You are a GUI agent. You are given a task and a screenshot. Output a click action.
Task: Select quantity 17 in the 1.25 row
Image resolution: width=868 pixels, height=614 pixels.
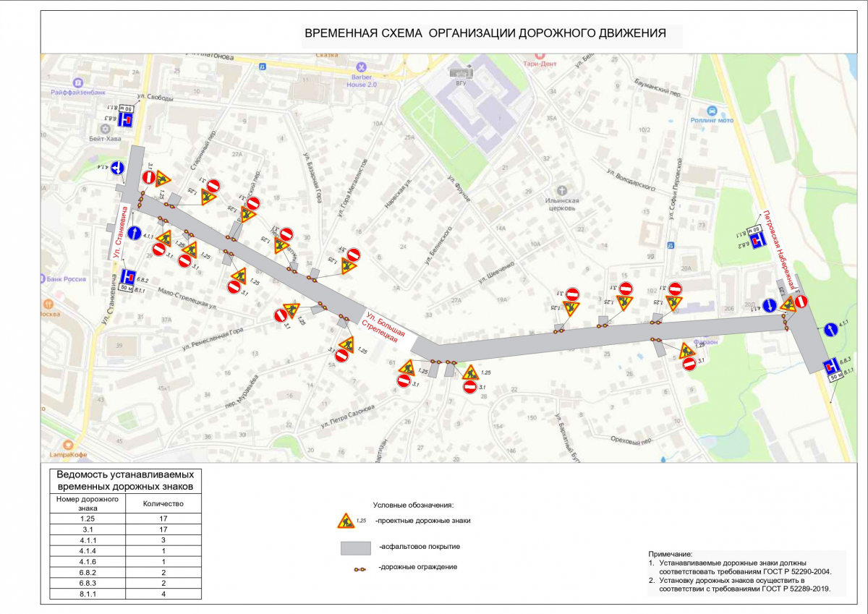[x=163, y=519]
